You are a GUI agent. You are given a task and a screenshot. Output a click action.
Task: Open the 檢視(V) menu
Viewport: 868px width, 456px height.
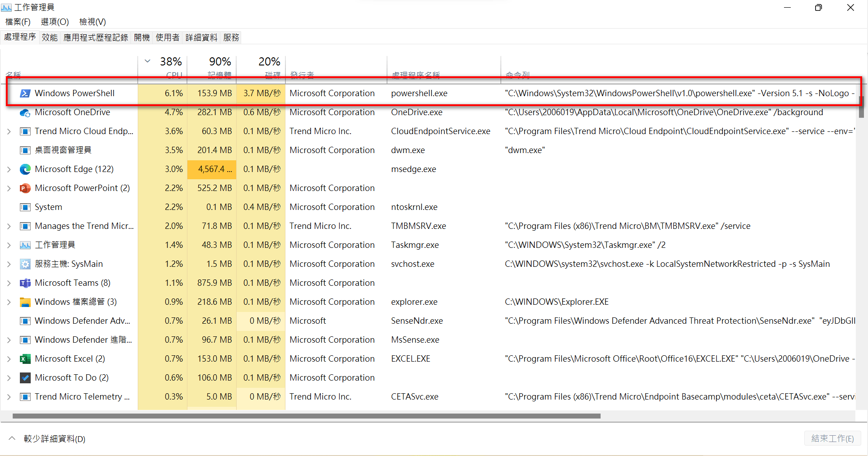pyautogui.click(x=93, y=22)
